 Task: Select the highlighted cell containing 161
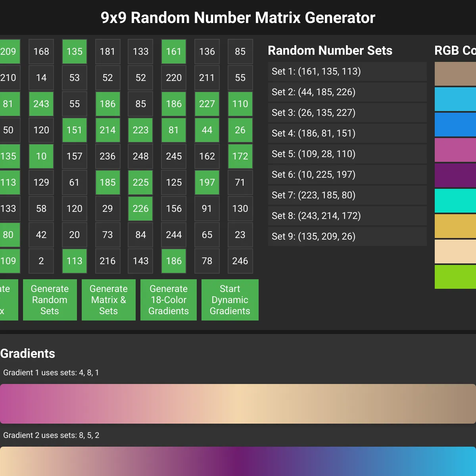pyautogui.click(x=173, y=51)
